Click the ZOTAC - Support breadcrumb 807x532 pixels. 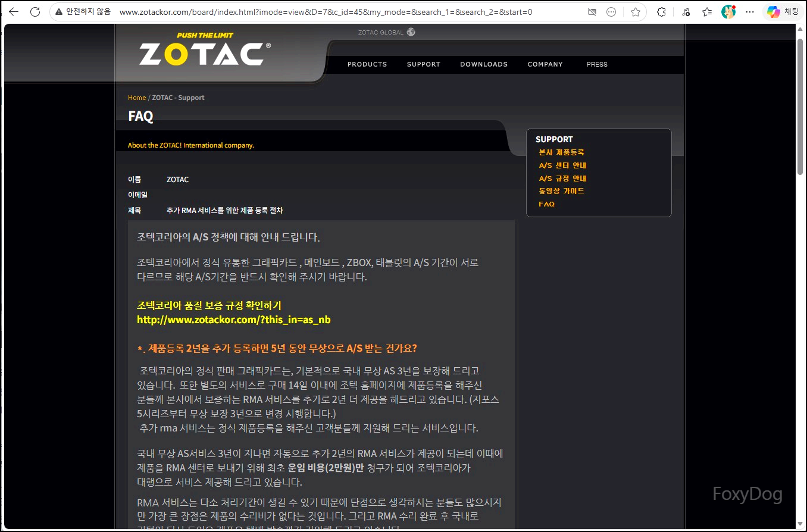(x=178, y=98)
